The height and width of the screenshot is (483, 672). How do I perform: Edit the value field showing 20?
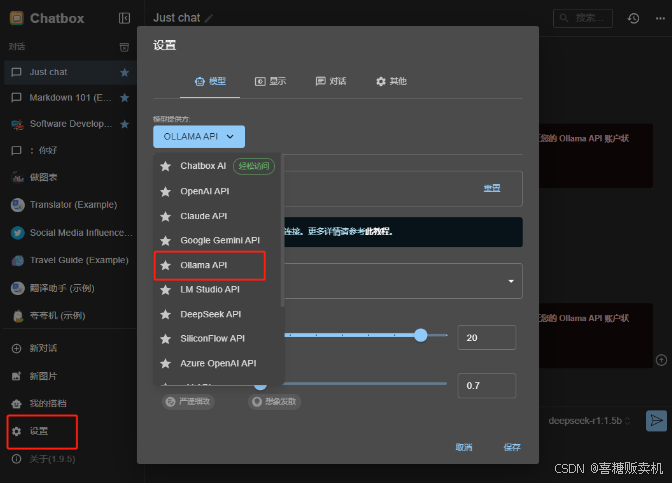(x=487, y=338)
